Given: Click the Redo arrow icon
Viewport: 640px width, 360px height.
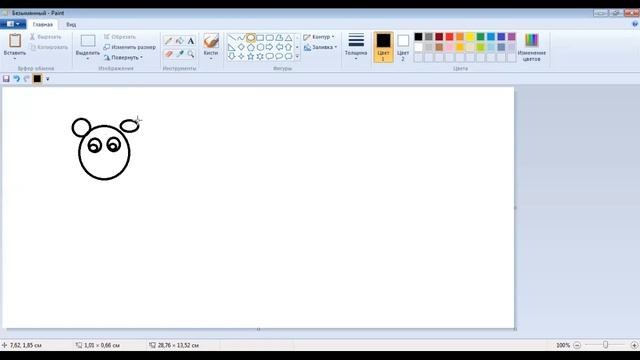Looking at the screenshot, I should point(27,79).
